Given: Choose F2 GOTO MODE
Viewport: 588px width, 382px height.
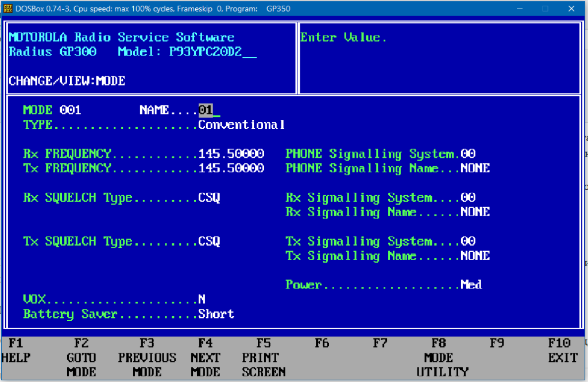Looking at the screenshot, I should click(82, 358).
